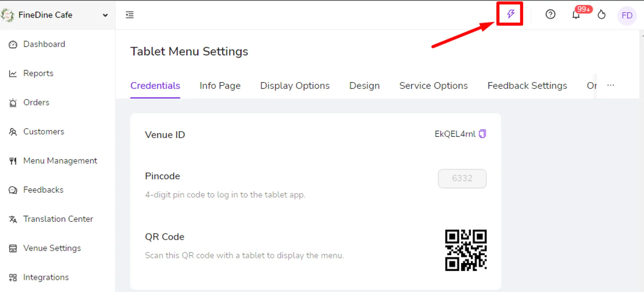Click the Pincode input field
644x292 pixels.
pos(462,178)
